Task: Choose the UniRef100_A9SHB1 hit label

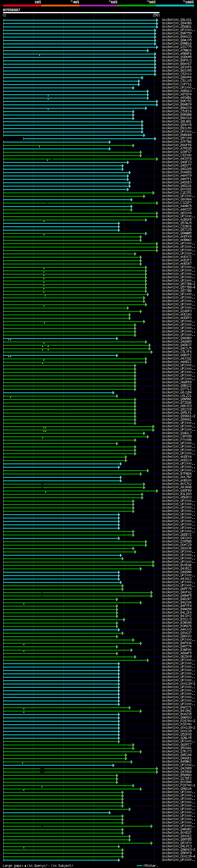Action: tap(177, 98)
